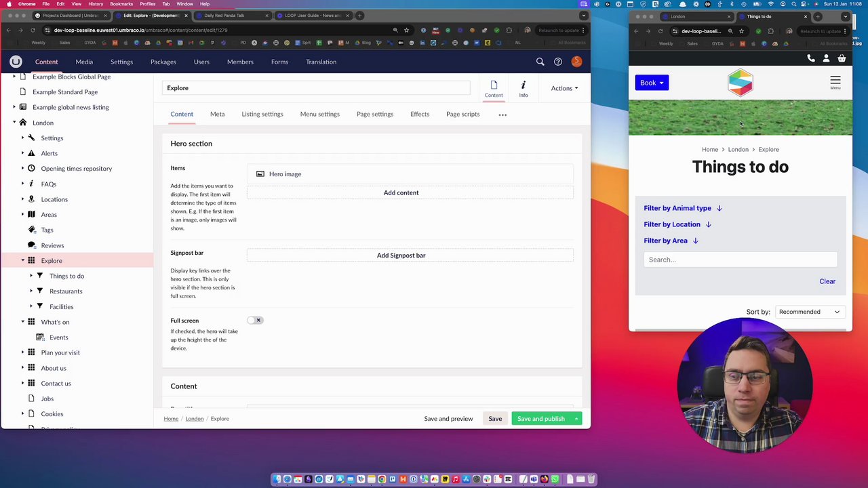The height and width of the screenshot is (488, 868).
Task: Click the London breadcrumb in Umbraco footer
Action: (195, 419)
